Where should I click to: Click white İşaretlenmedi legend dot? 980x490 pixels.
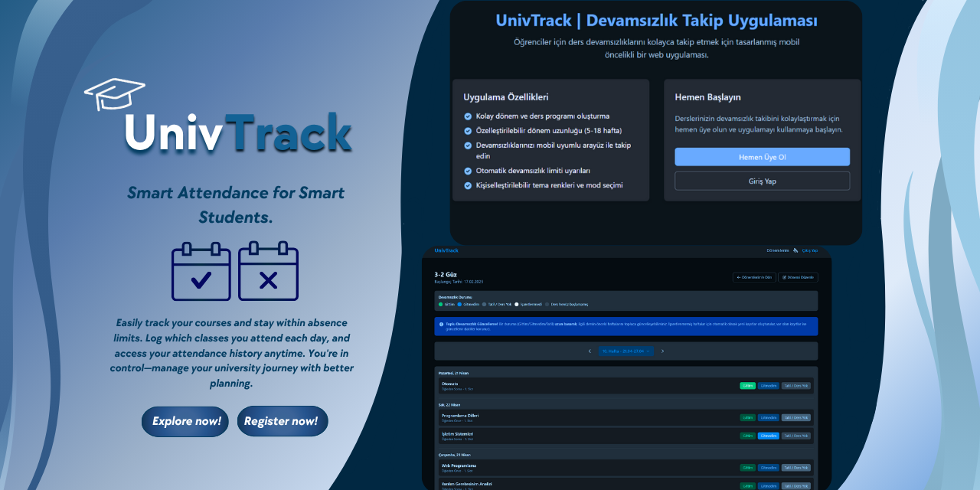coord(516,304)
